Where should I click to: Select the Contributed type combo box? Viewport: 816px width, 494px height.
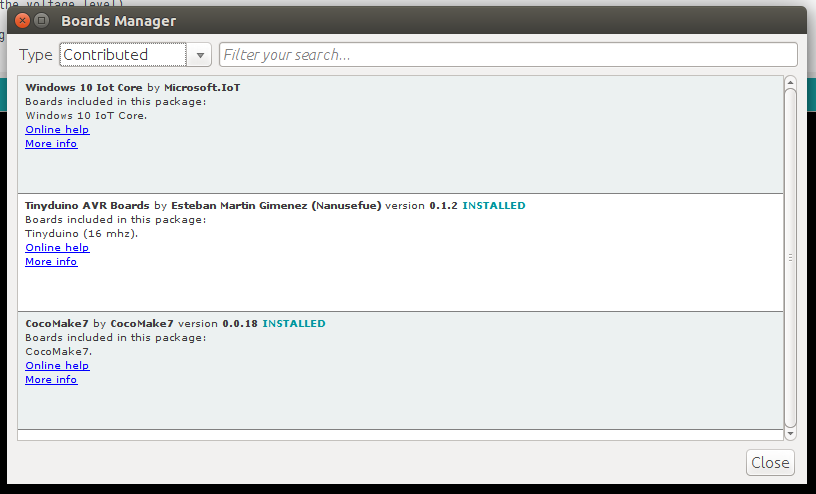tap(135, 55)
